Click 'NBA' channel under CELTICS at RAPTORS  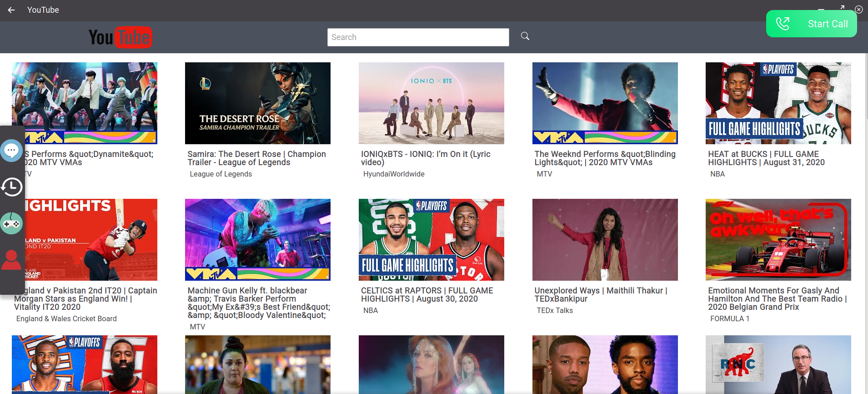coord(371,311)
